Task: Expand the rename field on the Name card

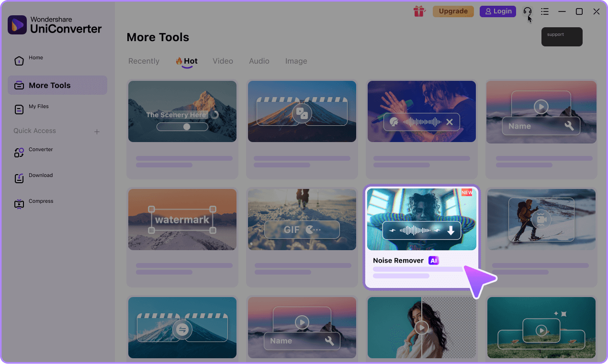Action: coord(570,126)
